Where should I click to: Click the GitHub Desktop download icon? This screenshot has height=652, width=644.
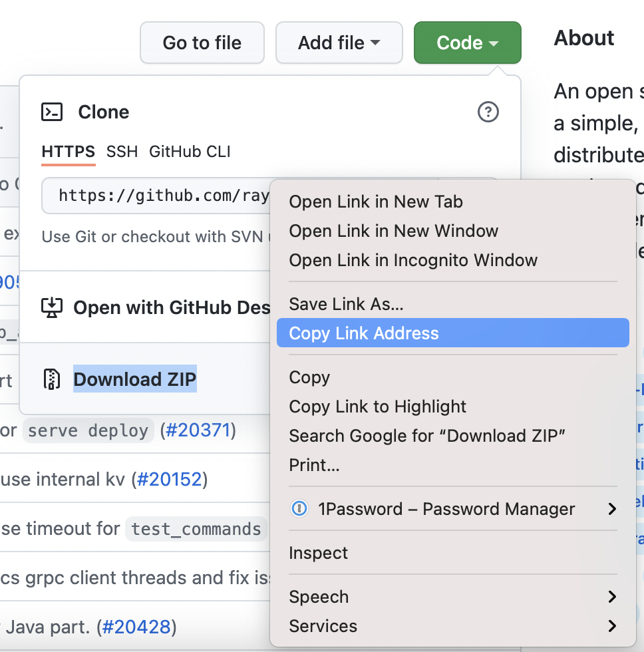(x=52, y=307)
